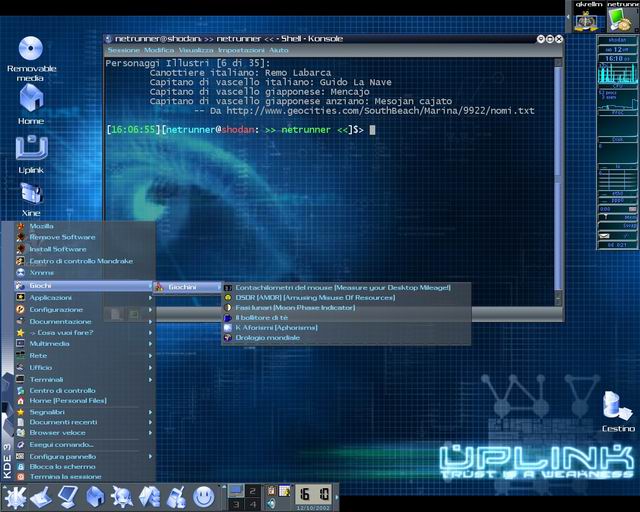The width and height of the screenshot is (640, 512).
Task: Switch to virtual desktop 4 in the pager
Action: click(x=253, y=504)
